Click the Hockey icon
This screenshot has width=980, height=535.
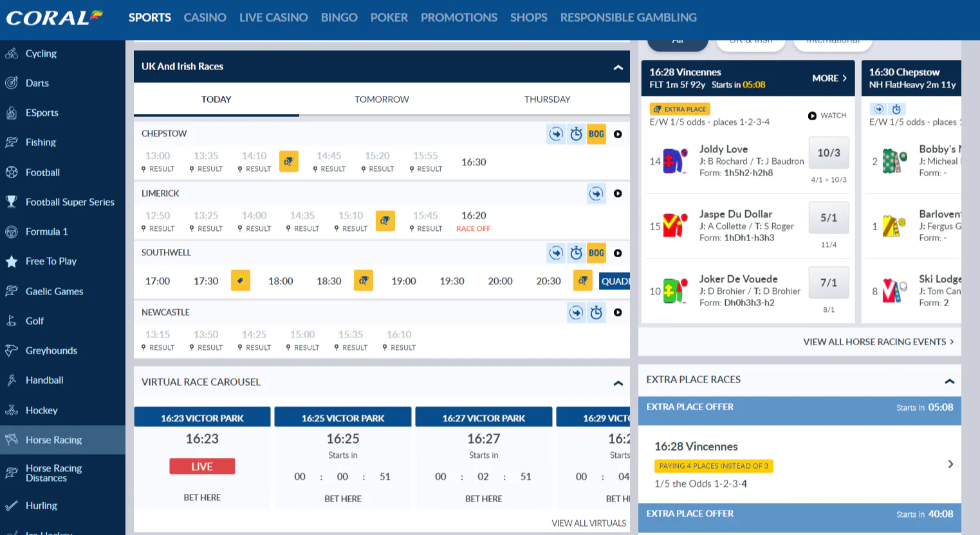[x=12, y=410]
